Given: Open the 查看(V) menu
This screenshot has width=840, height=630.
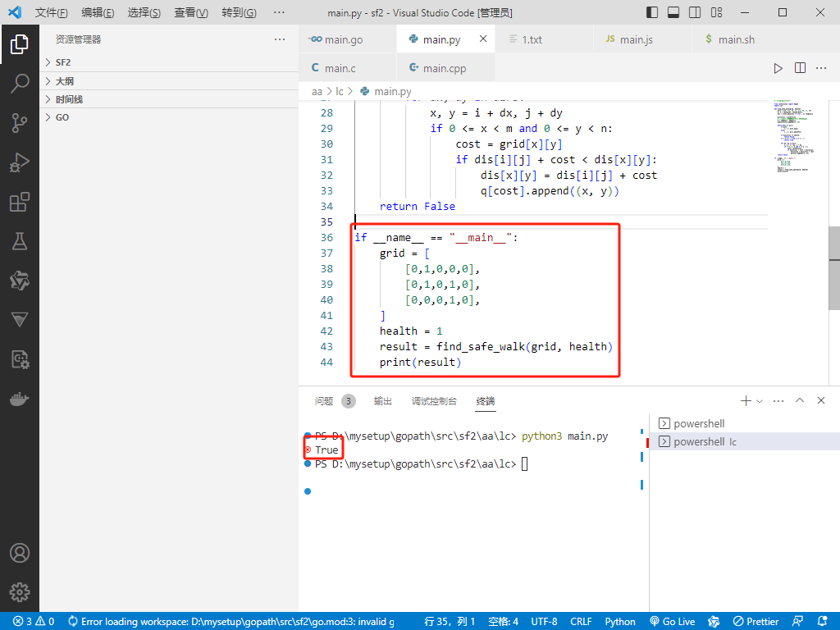Looking at the screenshot, I should click(x=191, y=12).
